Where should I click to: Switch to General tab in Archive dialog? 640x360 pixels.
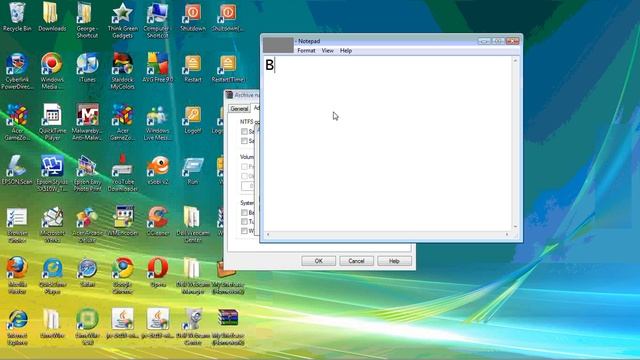(x=239, y=109)
